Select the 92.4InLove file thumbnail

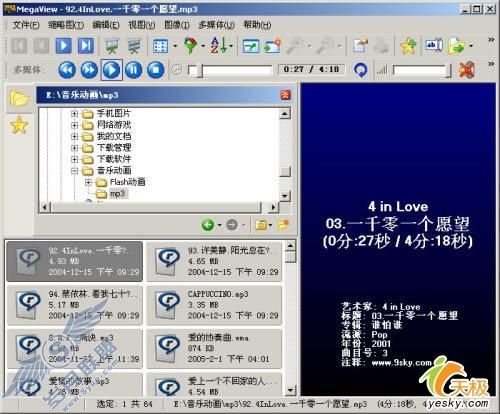[75, 261]
